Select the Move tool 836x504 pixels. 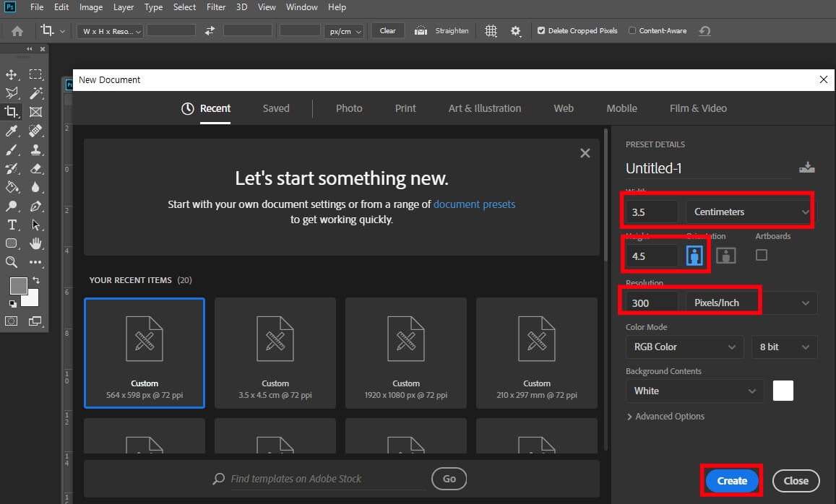coord(11,74)
